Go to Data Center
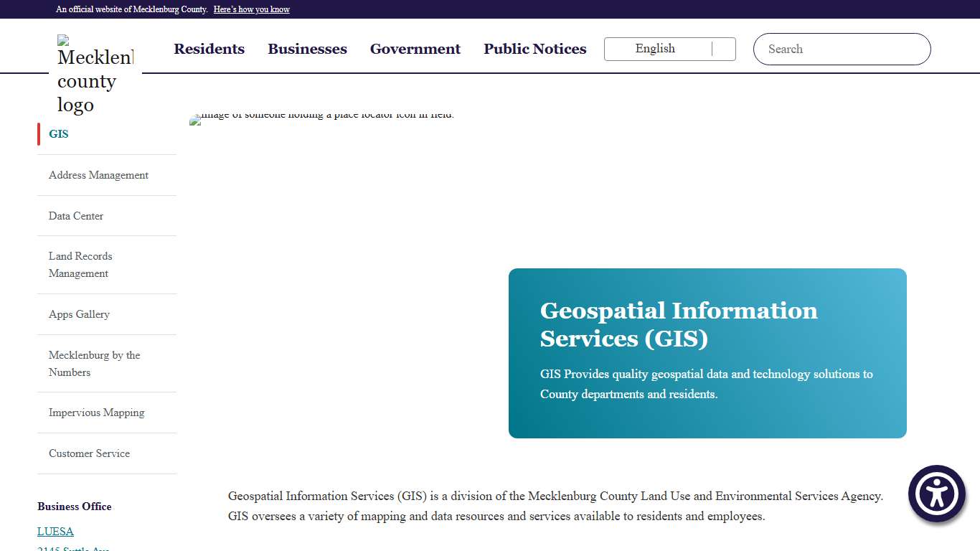 pos(75,216)
